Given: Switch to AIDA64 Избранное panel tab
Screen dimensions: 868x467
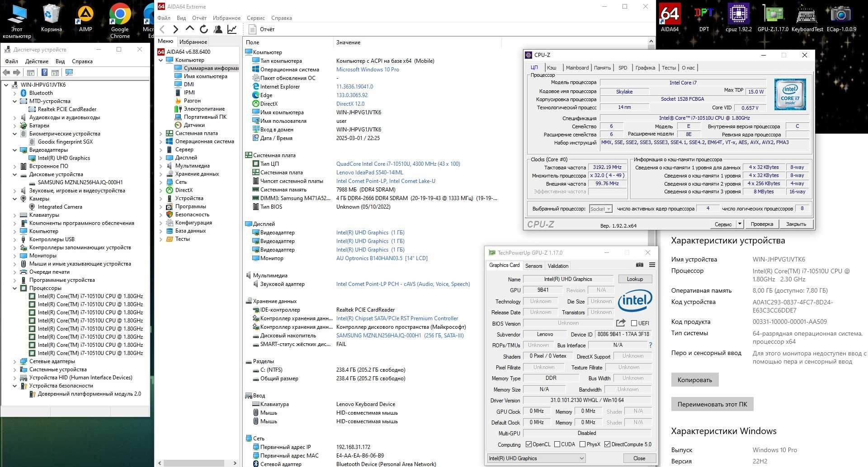Looking at the screenshot, I should [x=193, y=42].
